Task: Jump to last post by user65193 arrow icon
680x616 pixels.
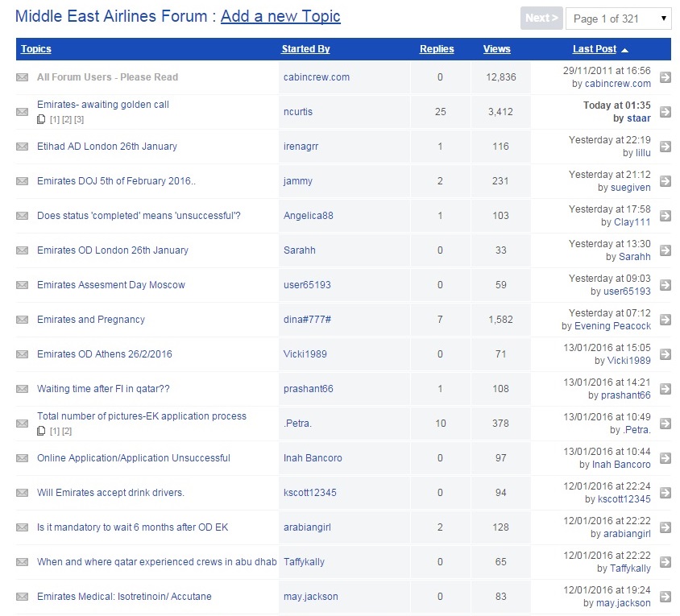Action: (665, 285)
